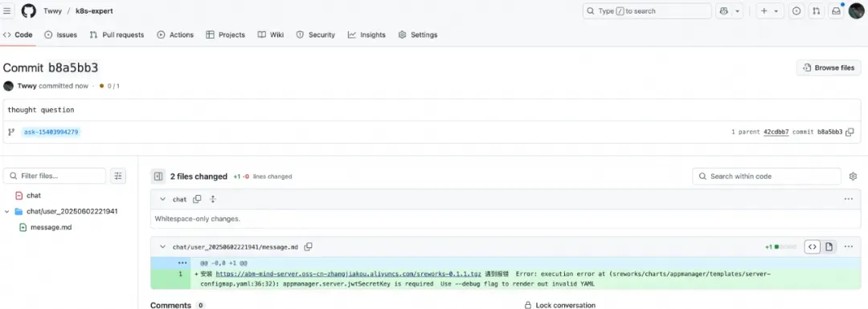This screenshot has width=868, height=309.
Task: Click the Browse files button
Action: click(x=829, y=67)
